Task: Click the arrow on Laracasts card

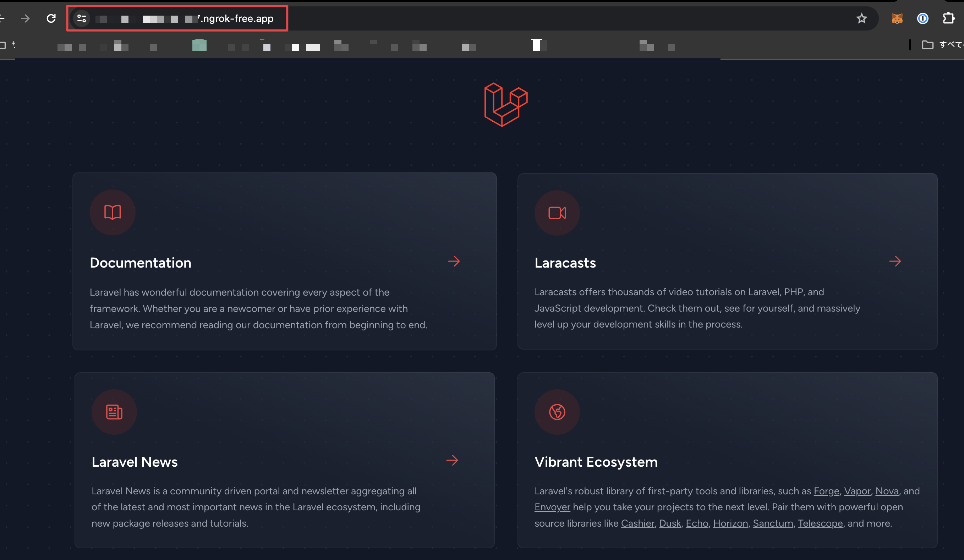Action: coord(895,261)
